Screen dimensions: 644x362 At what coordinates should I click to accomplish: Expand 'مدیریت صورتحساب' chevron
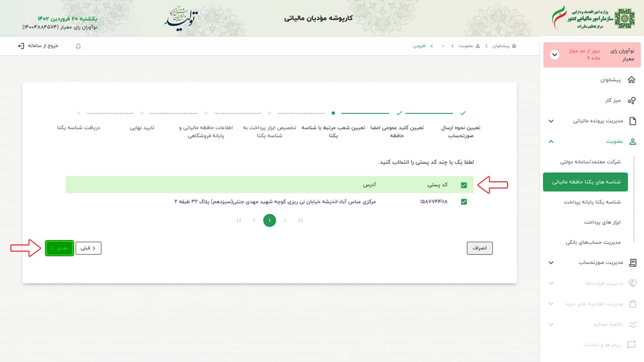[x=551, y=263]
